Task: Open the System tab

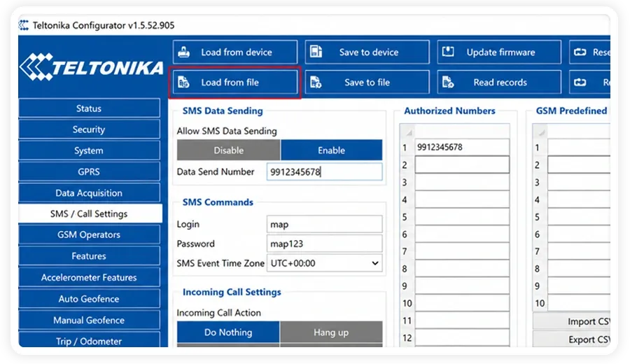Action: 89,150
